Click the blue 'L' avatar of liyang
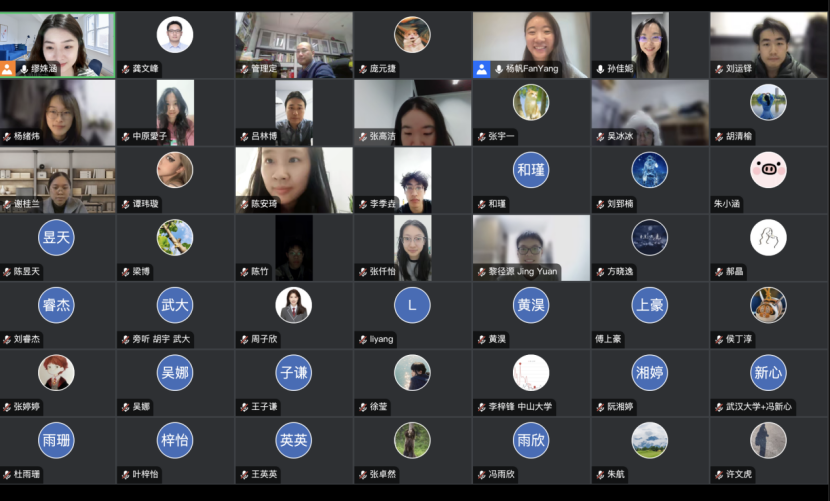The width and height of the screenshot is (830, 501). (412, 305)
